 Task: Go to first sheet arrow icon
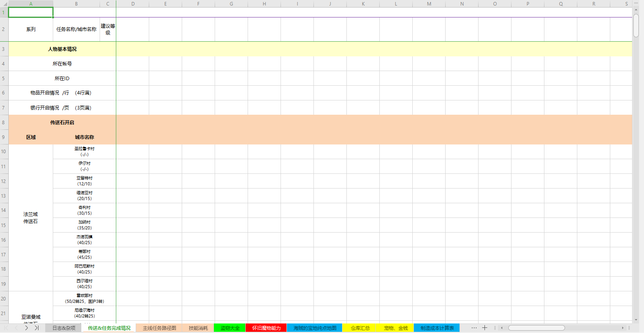click(6, 328)
